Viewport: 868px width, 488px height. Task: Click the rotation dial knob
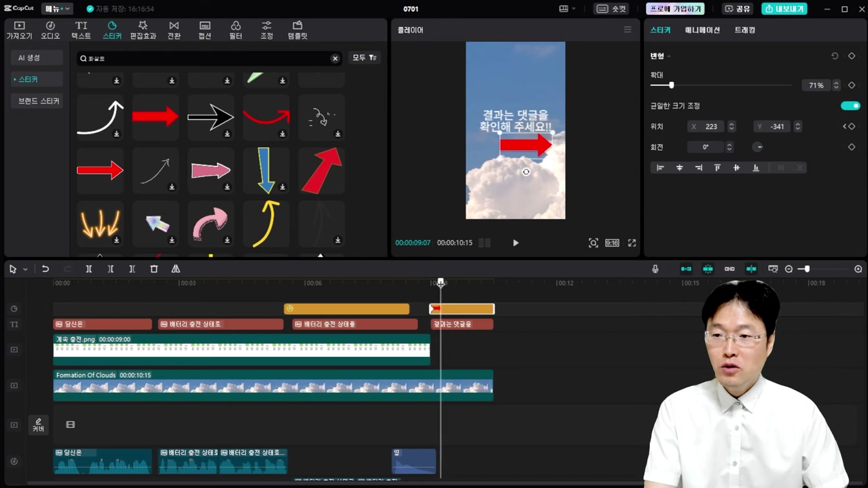click(x=758, y=147)
